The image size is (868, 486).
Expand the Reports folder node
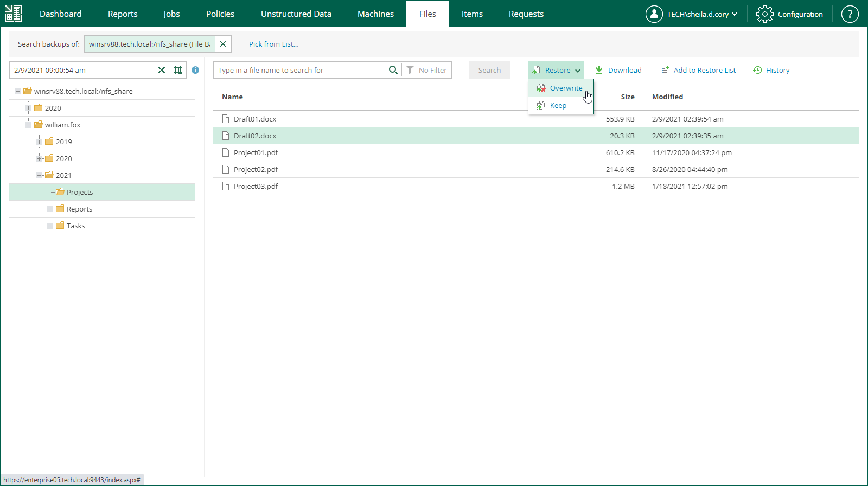50,209
